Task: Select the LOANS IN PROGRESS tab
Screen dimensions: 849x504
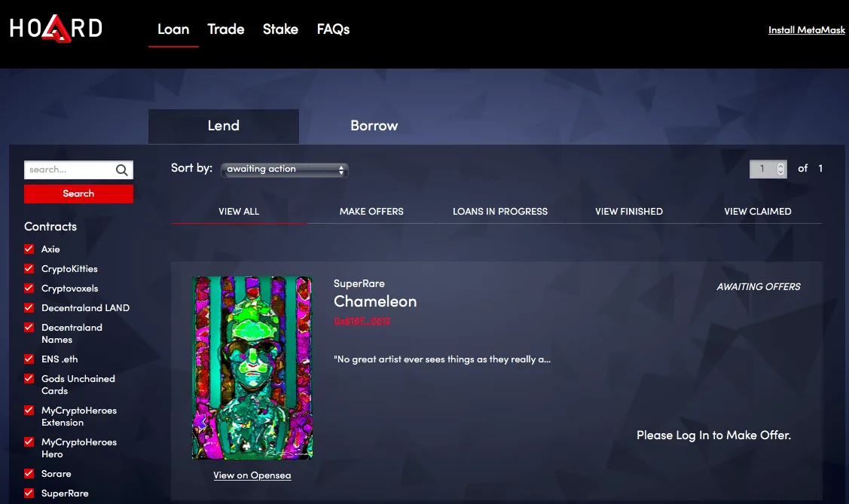Action: click(499, 212)
